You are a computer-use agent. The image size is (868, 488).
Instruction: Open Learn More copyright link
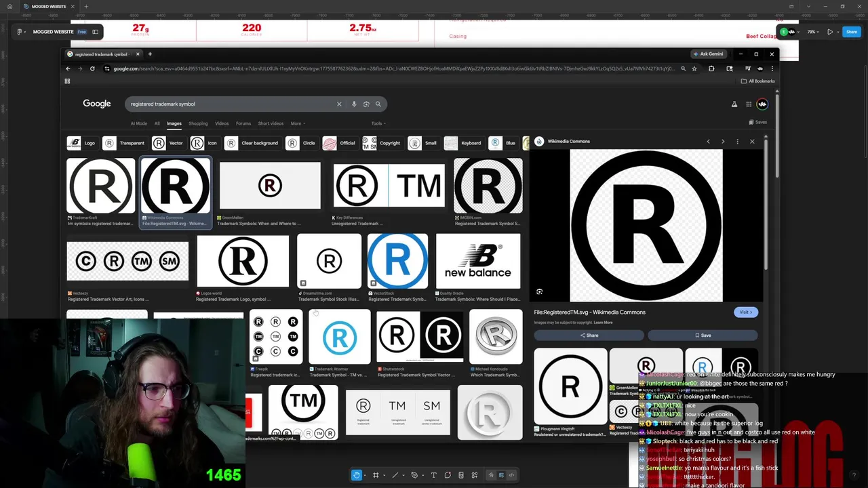click(603, 323)
